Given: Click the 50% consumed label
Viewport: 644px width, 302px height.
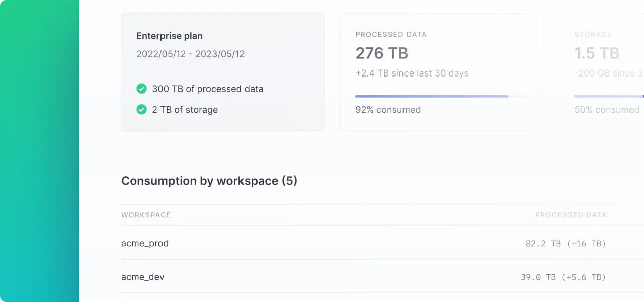Looking at the screenshot, I should 607,109.
